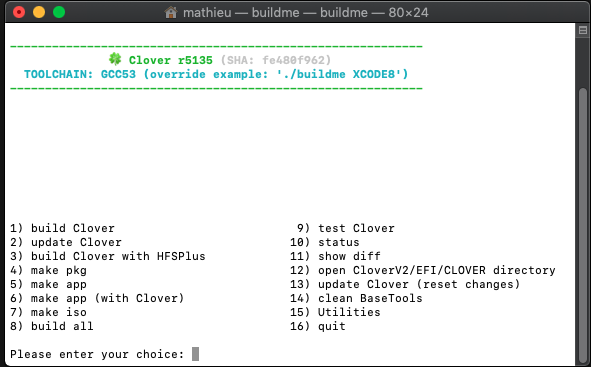Click the clover emoji icon
Image resolution: width=591 pixels, height=367 pixels.
(x=115, y=59)
